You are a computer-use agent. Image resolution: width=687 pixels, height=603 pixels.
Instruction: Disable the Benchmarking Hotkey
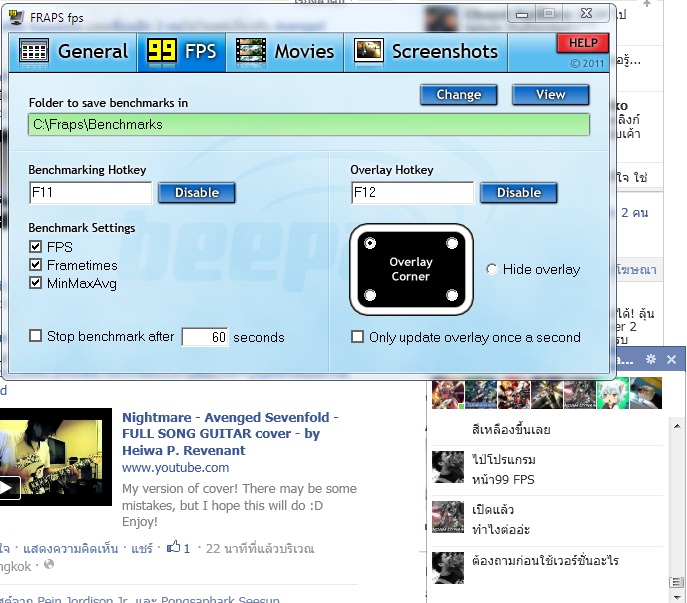[197, 193]
